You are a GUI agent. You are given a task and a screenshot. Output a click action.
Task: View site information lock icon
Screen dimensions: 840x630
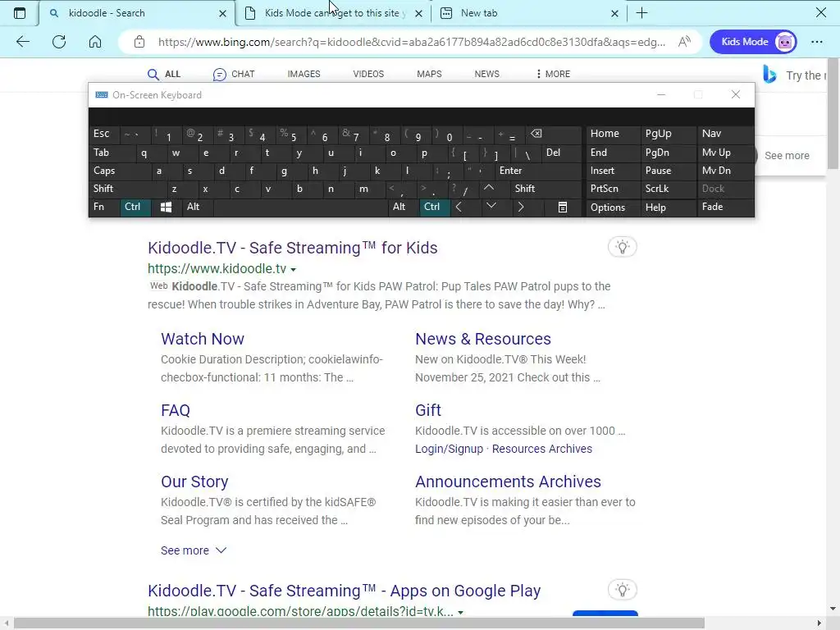pyautogui.click(x=139, y=42)
